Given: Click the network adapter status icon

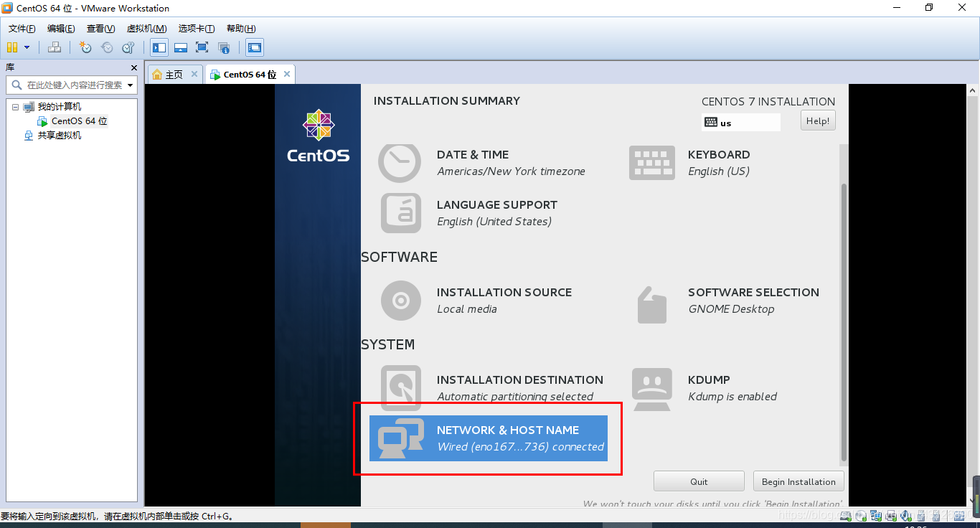Looking at the screenshot, I should pos(876,516).
